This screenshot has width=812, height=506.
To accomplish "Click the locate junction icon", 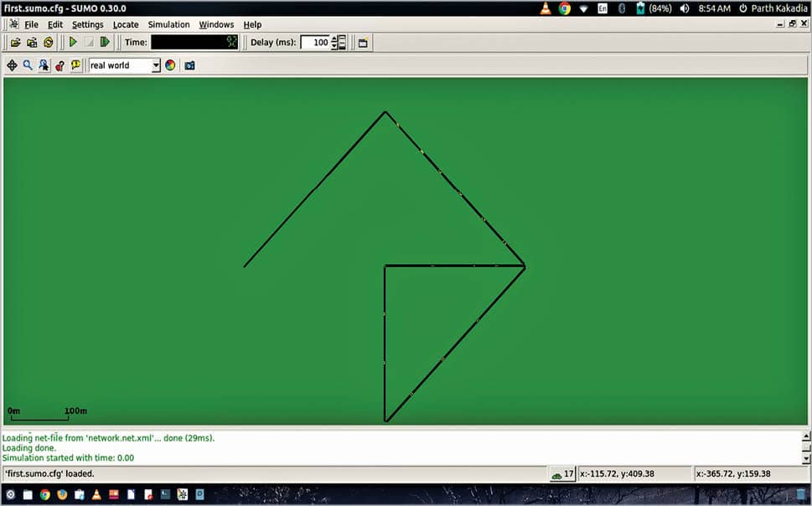I will point(44,65).
